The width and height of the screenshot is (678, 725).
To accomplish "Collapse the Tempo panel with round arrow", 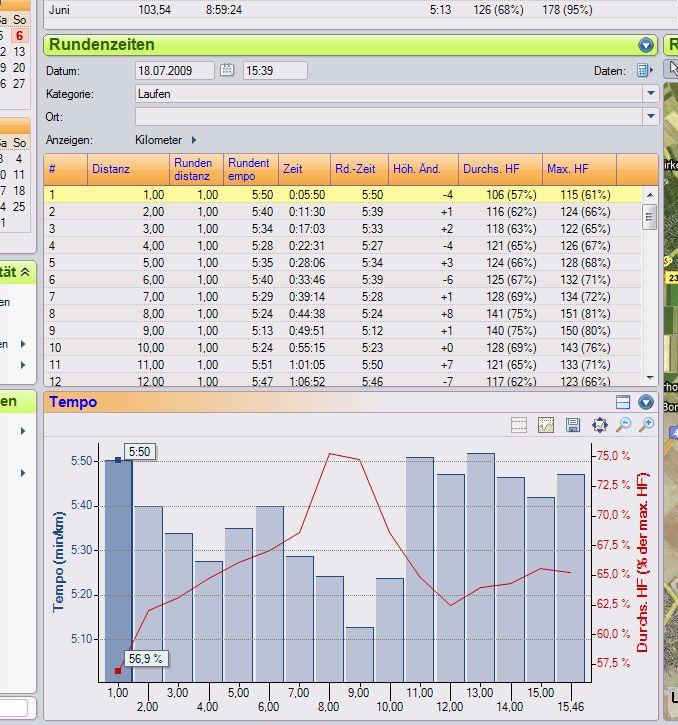I will coord(646,402).
